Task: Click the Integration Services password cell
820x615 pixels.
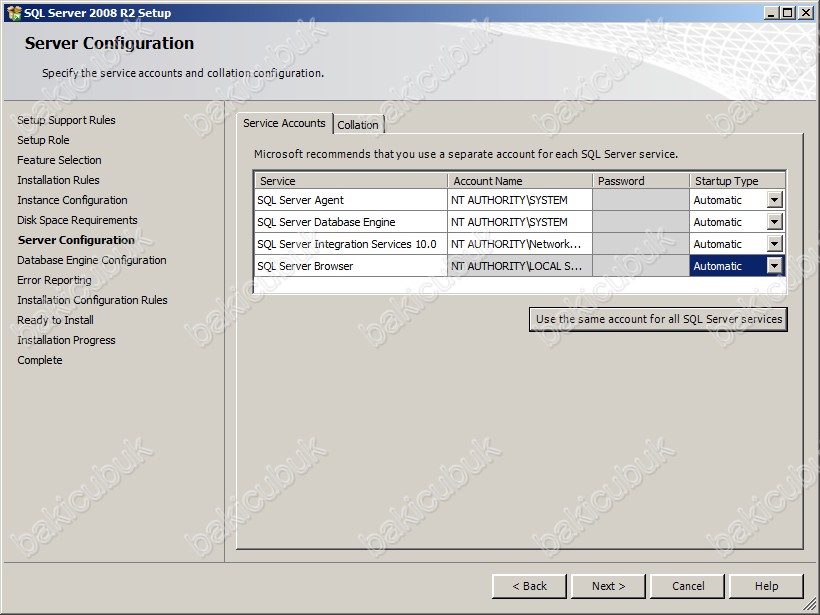Action: [641, 244]
